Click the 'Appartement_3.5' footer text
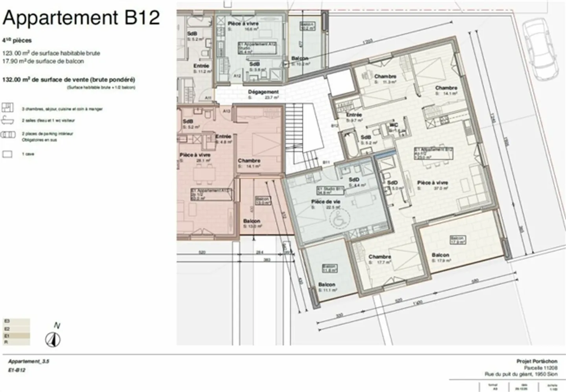Screen dimensions: 566x392 coord(29,361)
